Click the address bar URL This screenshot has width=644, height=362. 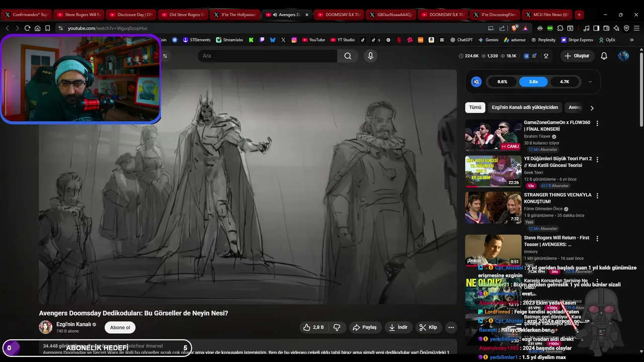[108, 28]
